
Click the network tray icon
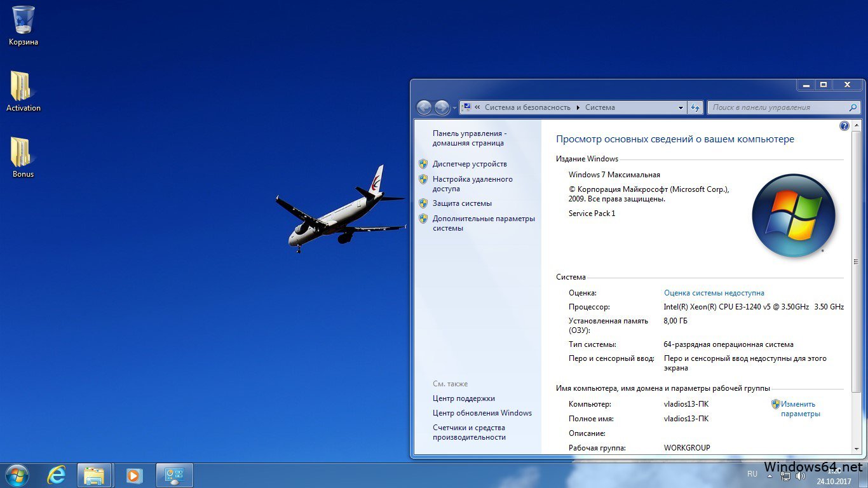(785, 476)
